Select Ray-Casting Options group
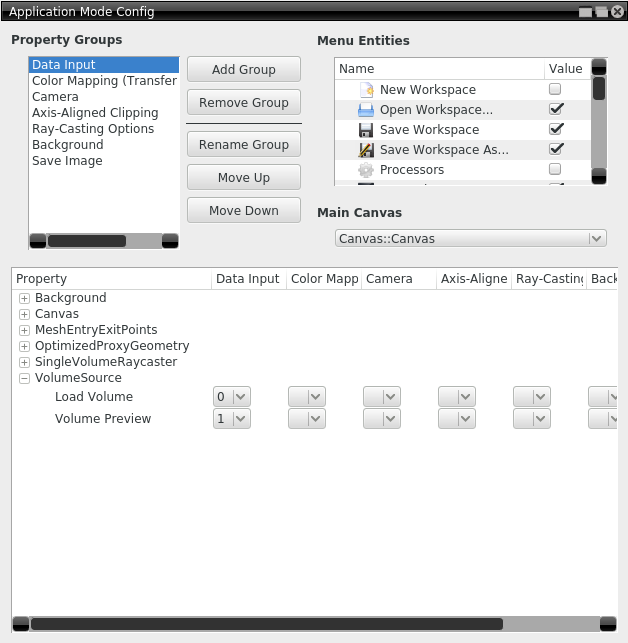628x643 pixels. tap(93, 129)
